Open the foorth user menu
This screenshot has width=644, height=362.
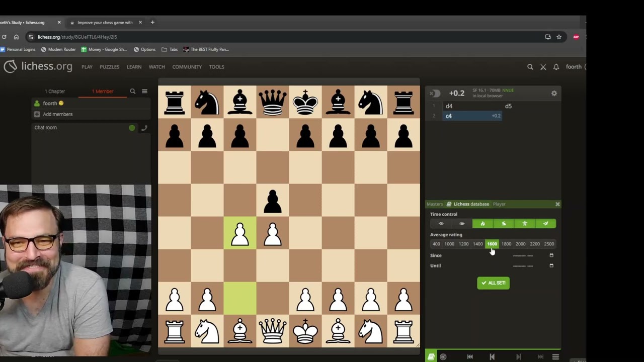[574, 67]
